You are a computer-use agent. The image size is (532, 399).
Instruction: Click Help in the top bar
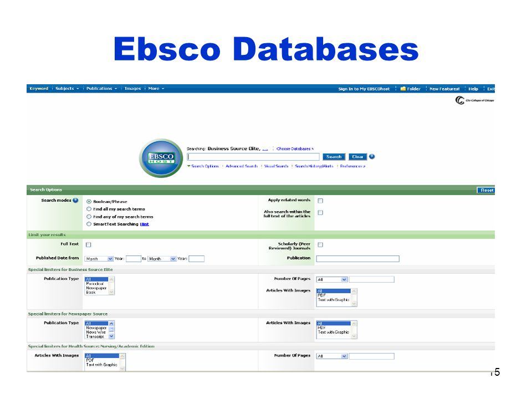[473, 89]
